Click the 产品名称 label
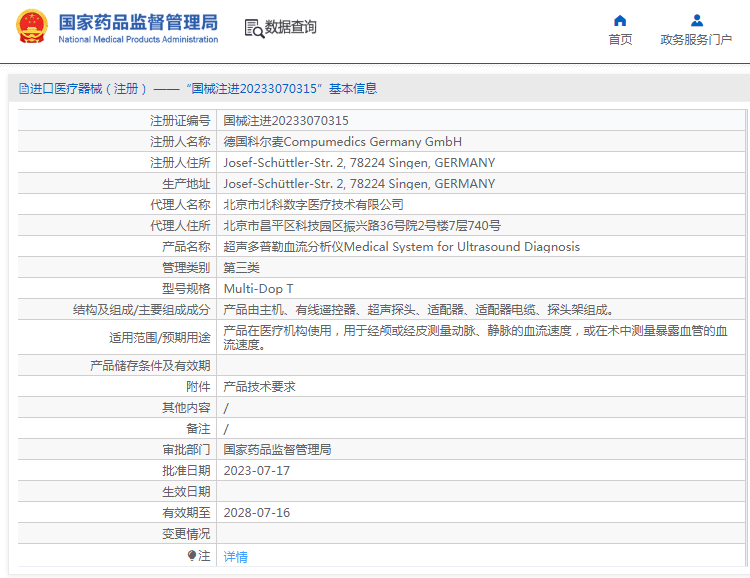This screenshot has height=578, width=750. (187, 246)
